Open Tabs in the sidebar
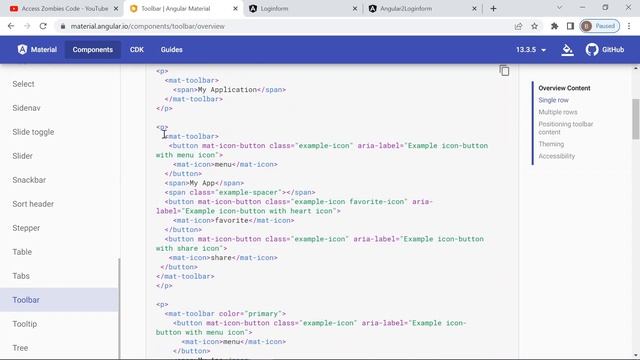 coord(21,276)
